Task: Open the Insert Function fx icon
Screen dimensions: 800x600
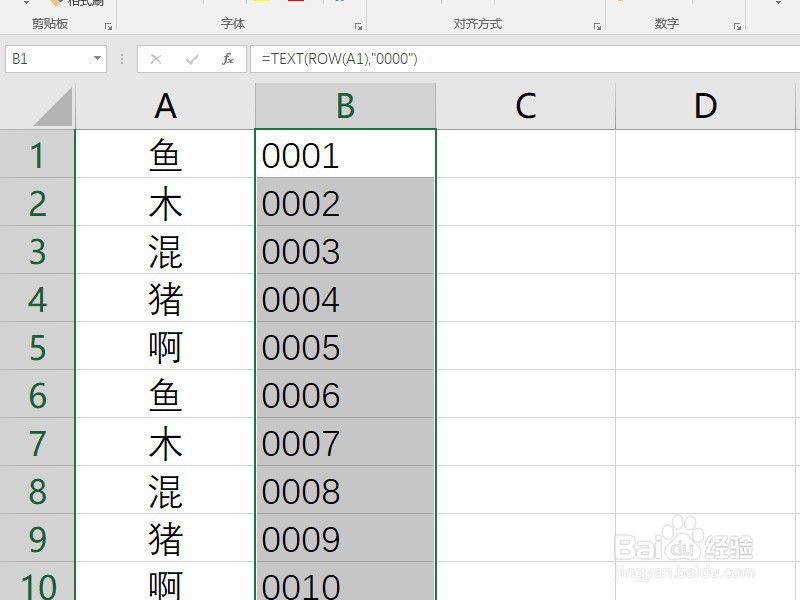Action: [228, 59]
